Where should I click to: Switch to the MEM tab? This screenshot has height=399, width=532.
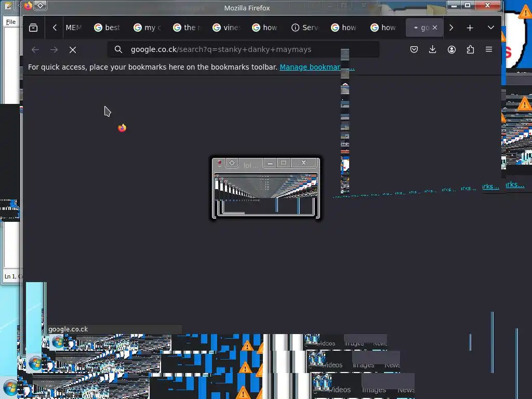click(74, 28)
